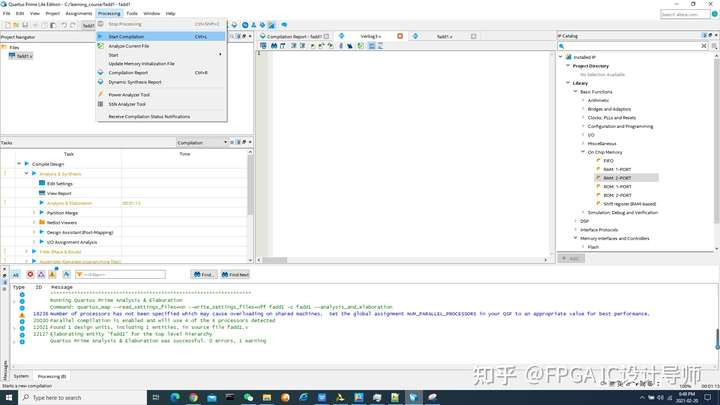The image size is (720, 405).
Task: Click the first icon in editor toolbar
Action: coord(263,45)
